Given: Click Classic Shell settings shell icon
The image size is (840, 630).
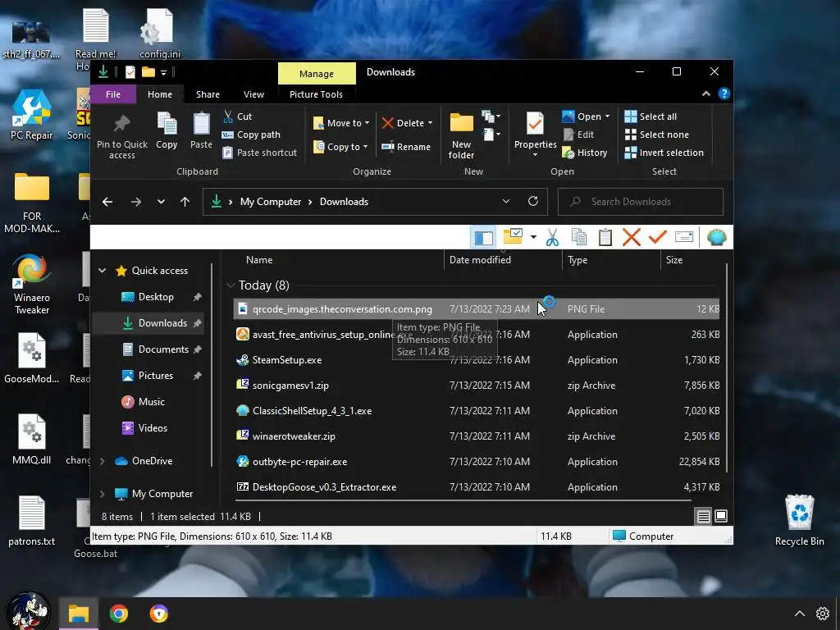Looking at the screenshot, I should click(716, 237).
